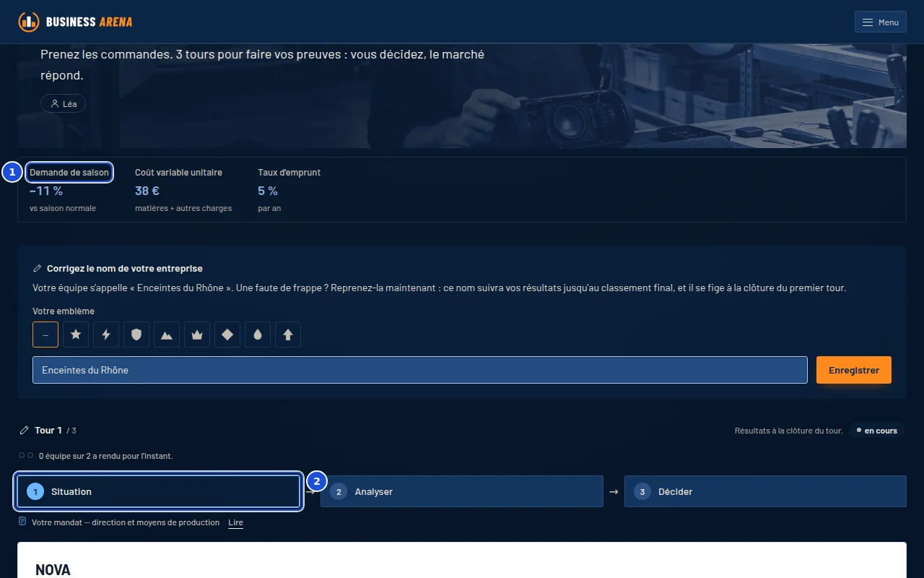
Task: Save the company name with Enregistrer
Action: pyautogui.click(x=854, y=370)
